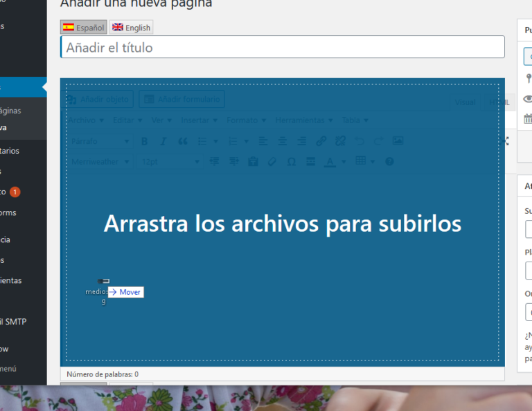Click the Añadir el título field
This screenshot has height=411, width=532.
pos(282,48)
